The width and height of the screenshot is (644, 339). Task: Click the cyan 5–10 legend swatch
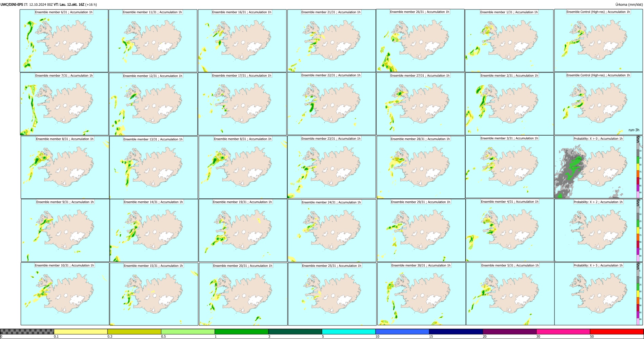click(x=349, y=332)
